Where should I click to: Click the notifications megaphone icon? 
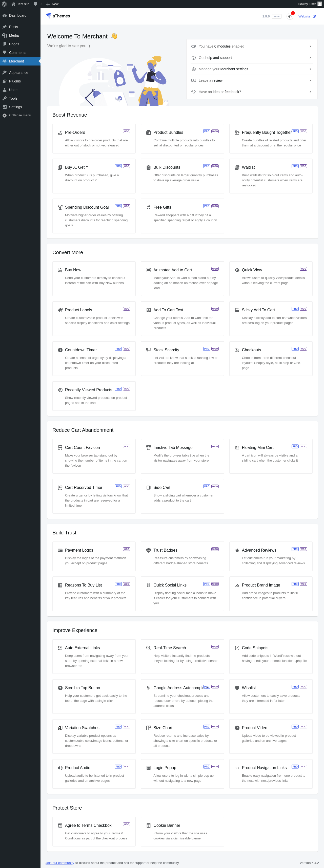(x=290, y=16)
